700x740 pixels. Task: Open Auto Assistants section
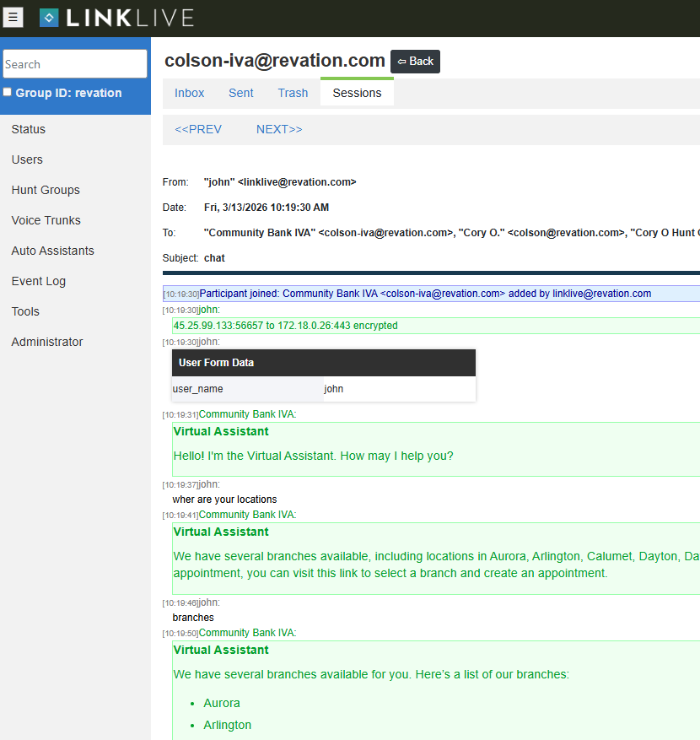(x=52, y=251)
